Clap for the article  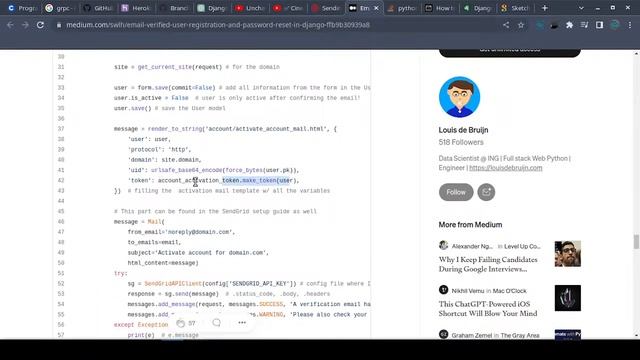click(180, 323)
